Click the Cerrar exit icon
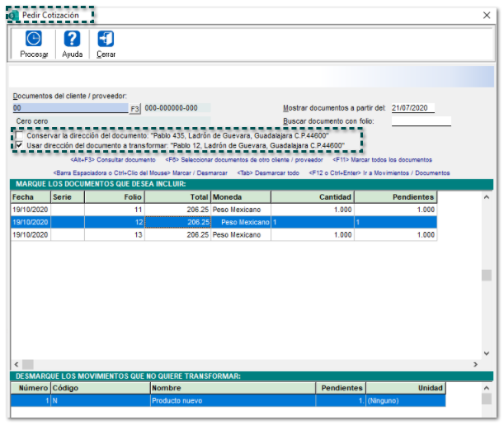Image resolution: width=504 pixels, height=425 pixels. pyautogui.click(x=106, y=39)
